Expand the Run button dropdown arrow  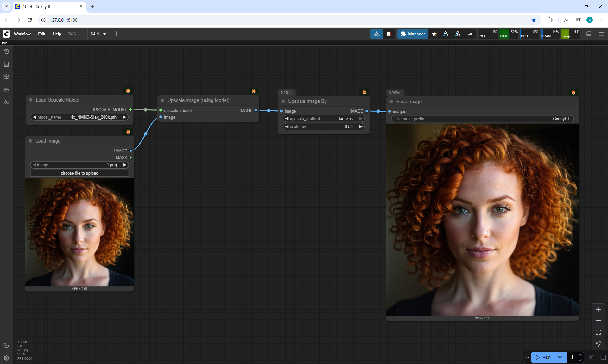click(560, 357)
